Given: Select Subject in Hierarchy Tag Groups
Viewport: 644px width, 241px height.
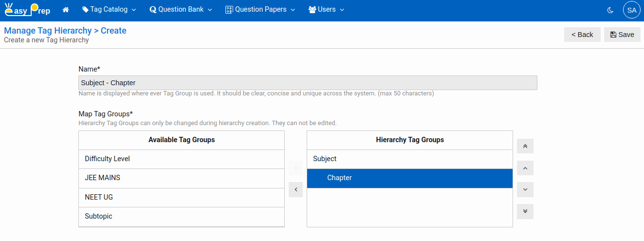Looking at the screenshot, I should pyautogui.click(x=410, y=159).
